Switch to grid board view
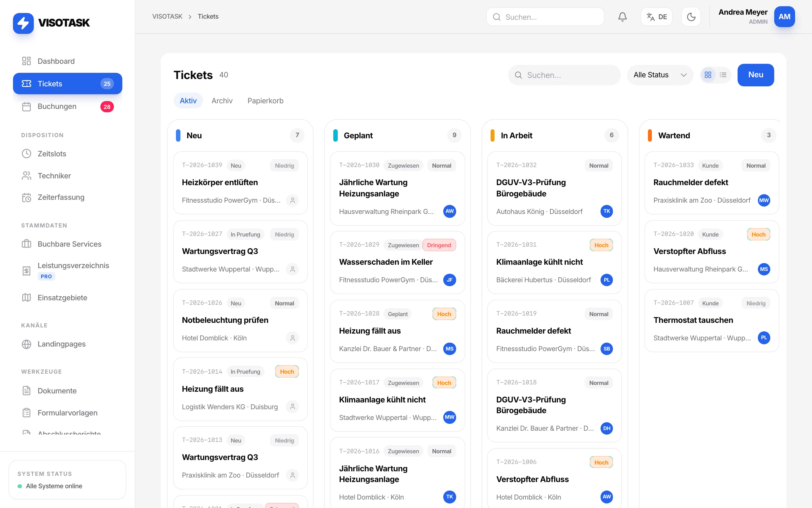This screenshot has width=812, height=508. point(708,75)
